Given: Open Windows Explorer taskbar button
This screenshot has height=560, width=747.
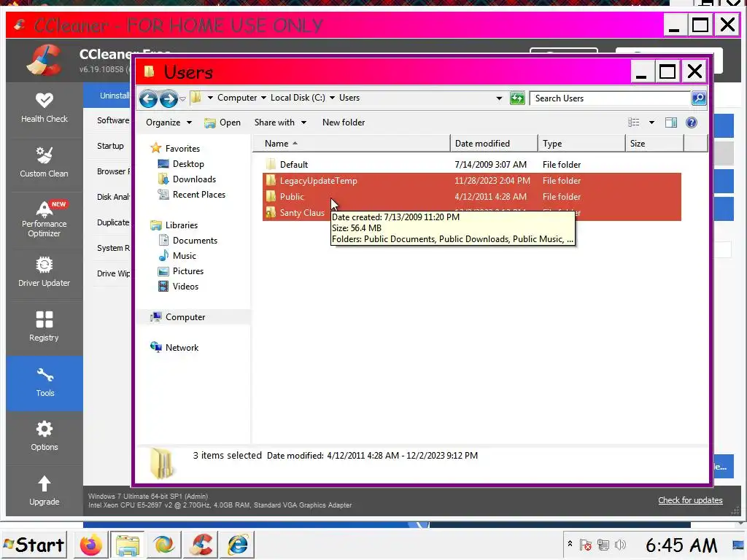Looking at the screenshot, I should [128, 545].
